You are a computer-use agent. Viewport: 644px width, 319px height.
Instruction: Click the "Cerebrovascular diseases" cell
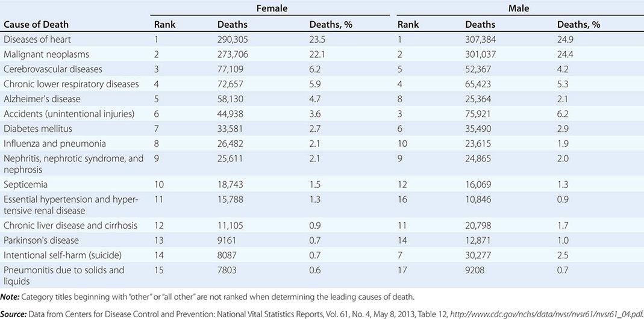click(53, 69)
